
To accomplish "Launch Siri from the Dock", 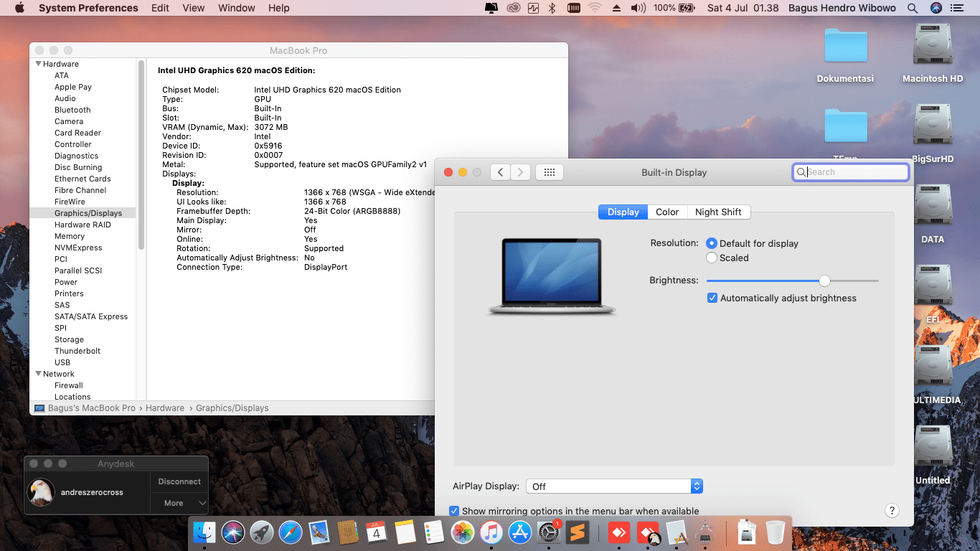I will 233,532.
